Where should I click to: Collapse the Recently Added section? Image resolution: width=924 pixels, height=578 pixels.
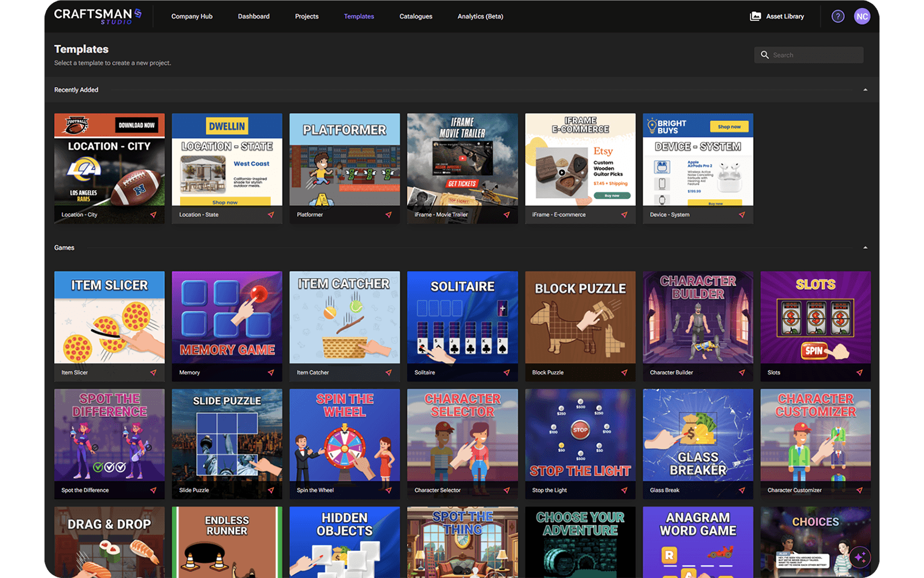click(x=865, y=90)
